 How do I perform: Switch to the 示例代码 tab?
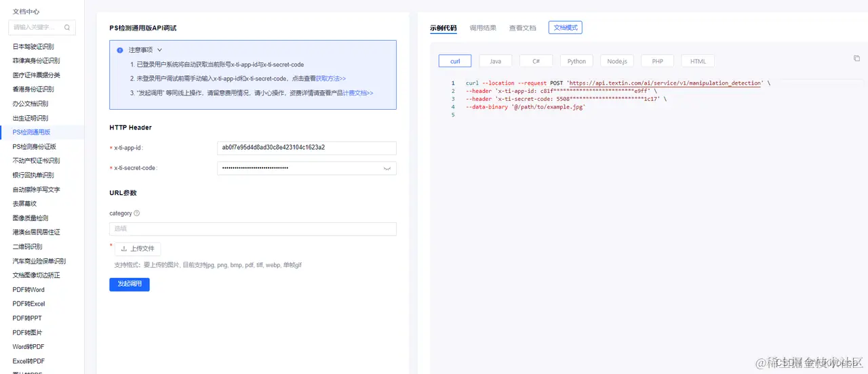point(443,28)
